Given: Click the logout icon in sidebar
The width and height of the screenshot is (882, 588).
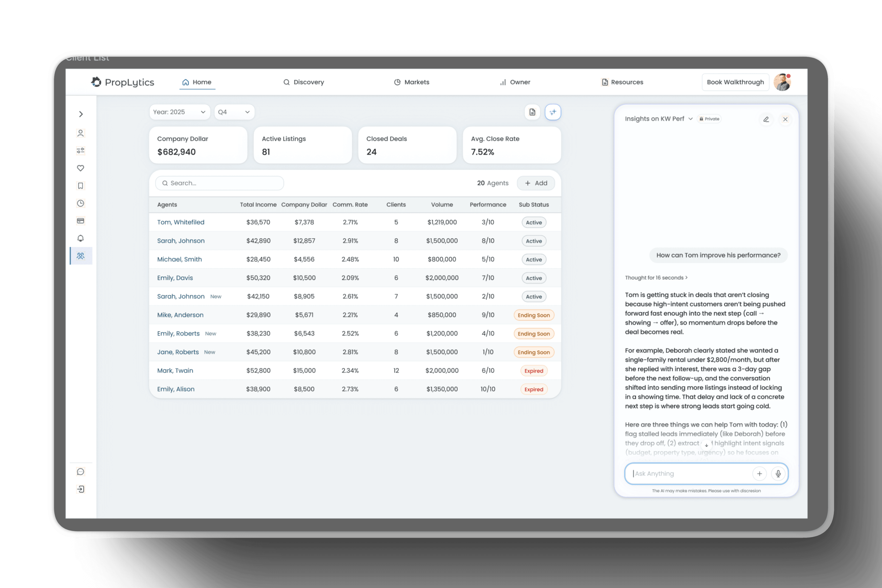Looking at the screenshot, I should pyautogui.click(x=81, y=489).
